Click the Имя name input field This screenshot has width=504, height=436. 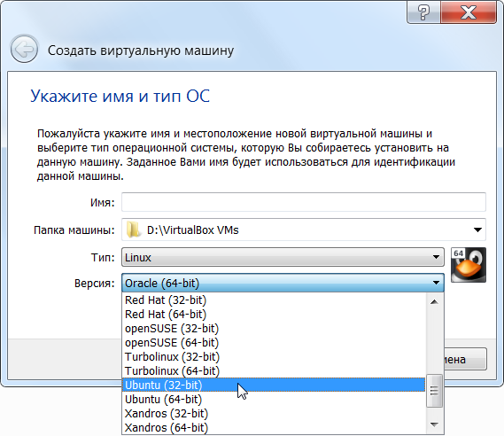(304, 202)
